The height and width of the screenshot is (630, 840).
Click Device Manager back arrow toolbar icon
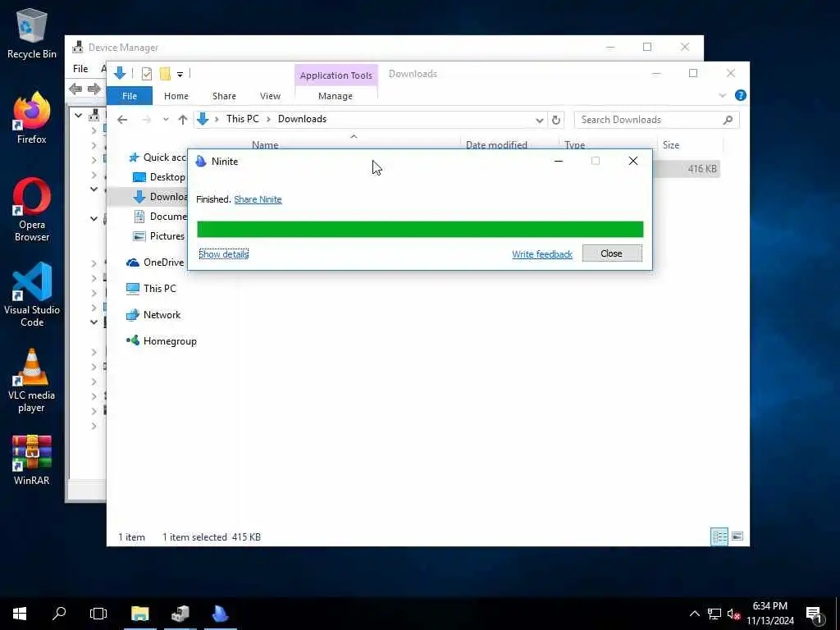click(75, 89)
